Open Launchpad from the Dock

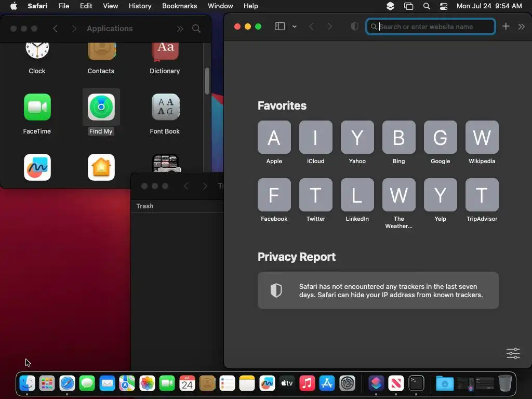[x=47, y=383]
